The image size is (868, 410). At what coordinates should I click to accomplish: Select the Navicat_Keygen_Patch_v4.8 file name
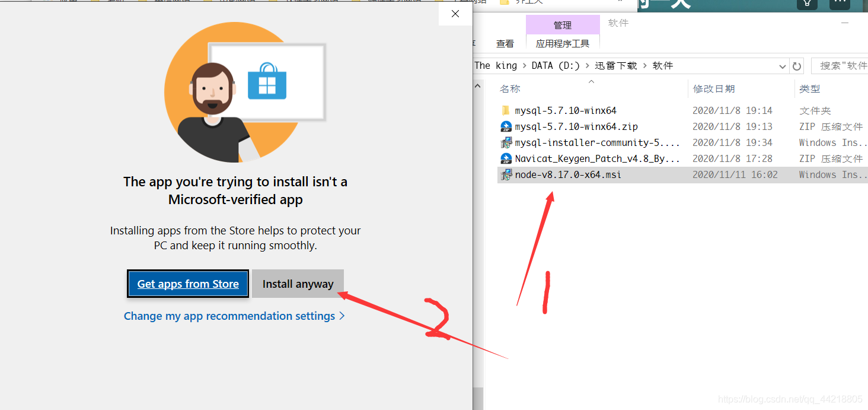pos(598,158)
